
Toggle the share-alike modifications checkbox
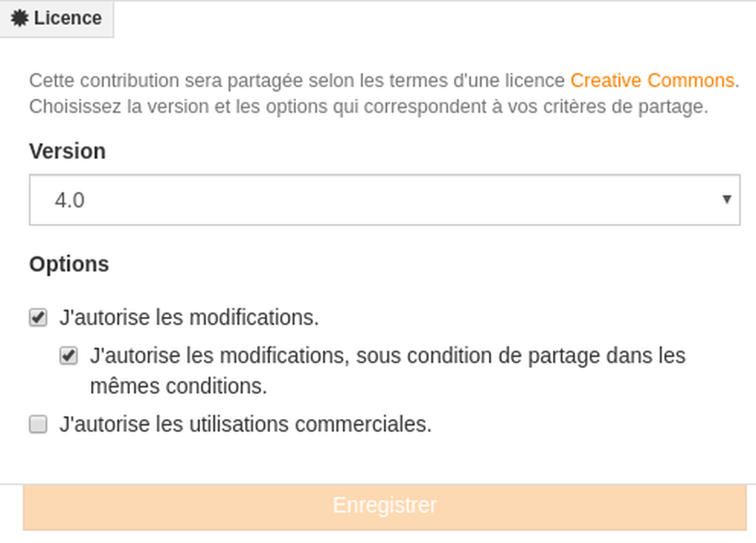coord(69,356)
